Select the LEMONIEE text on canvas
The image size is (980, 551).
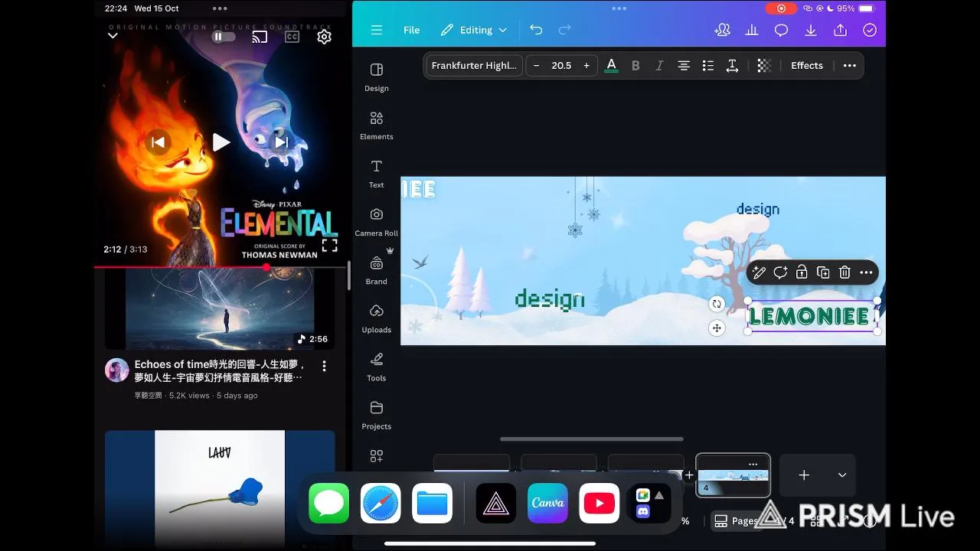(809, 316)
